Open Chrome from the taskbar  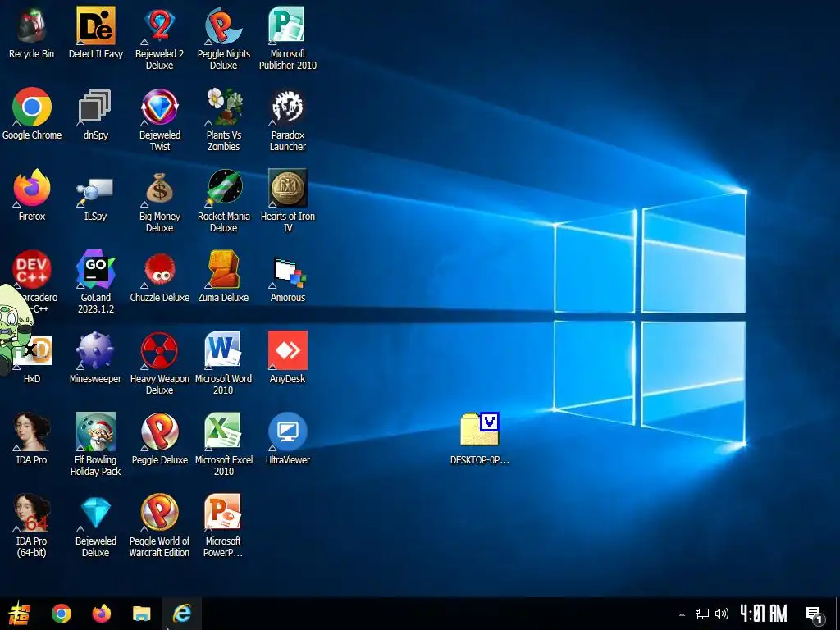point(61,614)
